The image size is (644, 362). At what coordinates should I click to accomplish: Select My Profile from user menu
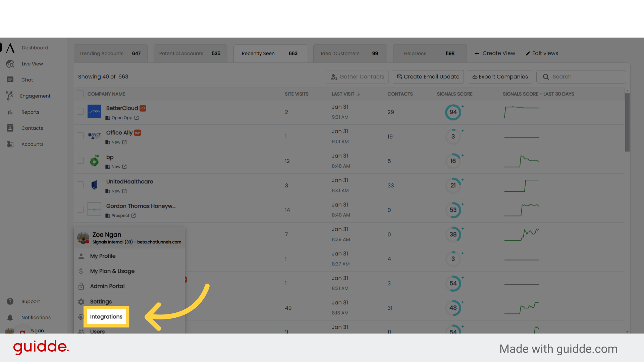click(x=129, y=256)
